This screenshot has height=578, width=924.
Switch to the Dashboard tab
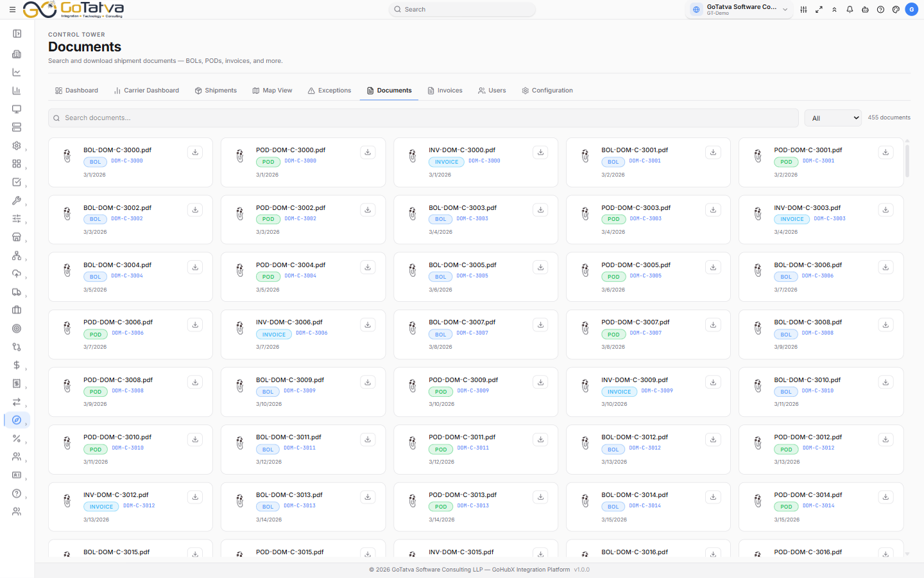(76, 91)
